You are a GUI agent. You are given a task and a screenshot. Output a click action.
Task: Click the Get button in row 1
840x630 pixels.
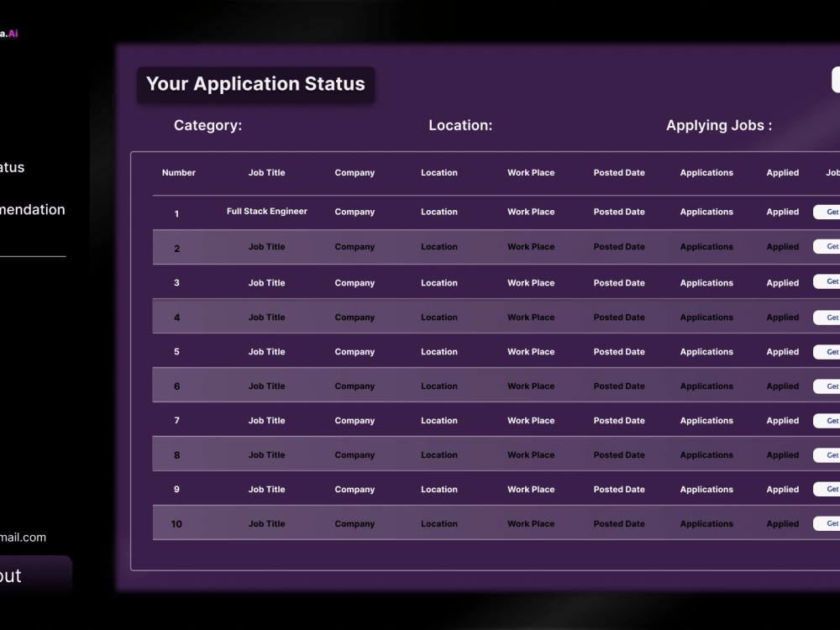(x=827, y=212)
